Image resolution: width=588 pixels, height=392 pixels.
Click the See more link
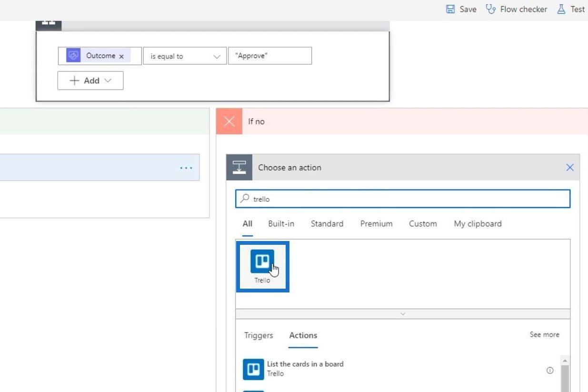tap(545, 335)
